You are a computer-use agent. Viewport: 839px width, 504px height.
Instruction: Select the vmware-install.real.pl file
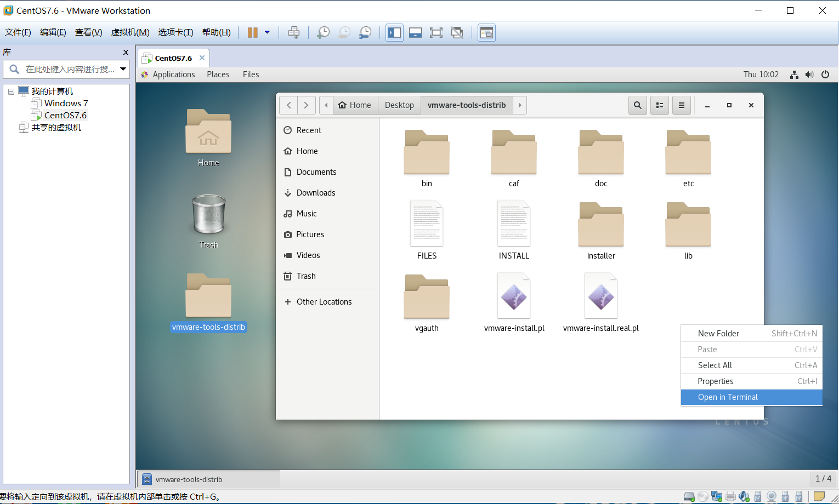coord(601,303)
